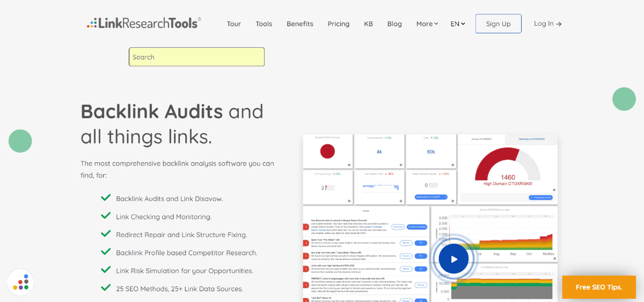644x302 pixels.
Task: Open the Free SEO Tips button
Action: coord(598,287)
